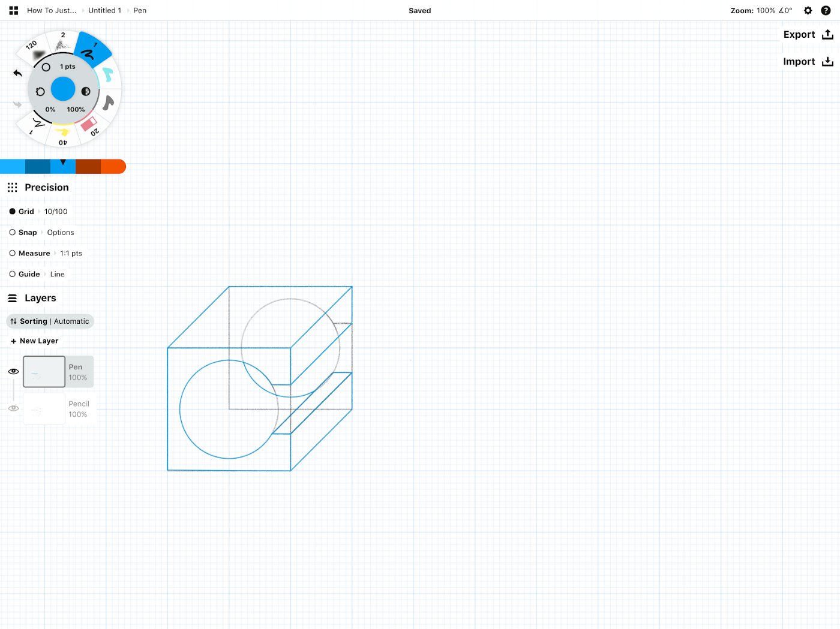
Task: Enable the Measure option
Action: (x=12, y=253)
